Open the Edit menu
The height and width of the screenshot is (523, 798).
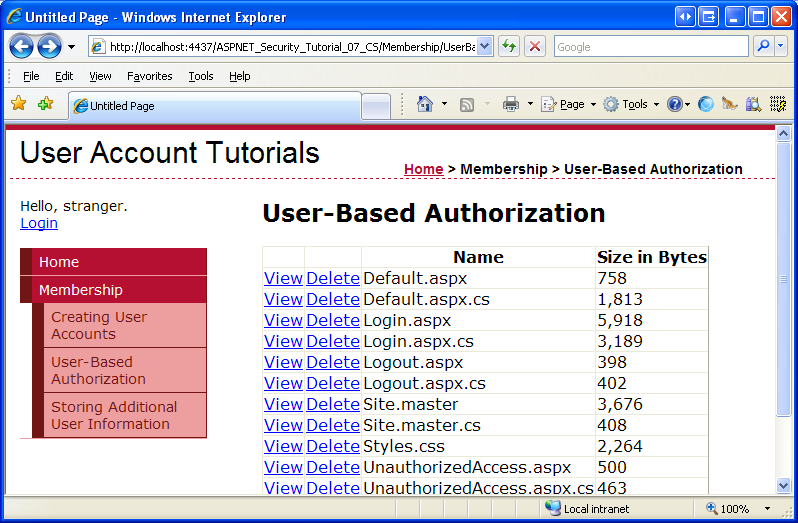point(64,76)
